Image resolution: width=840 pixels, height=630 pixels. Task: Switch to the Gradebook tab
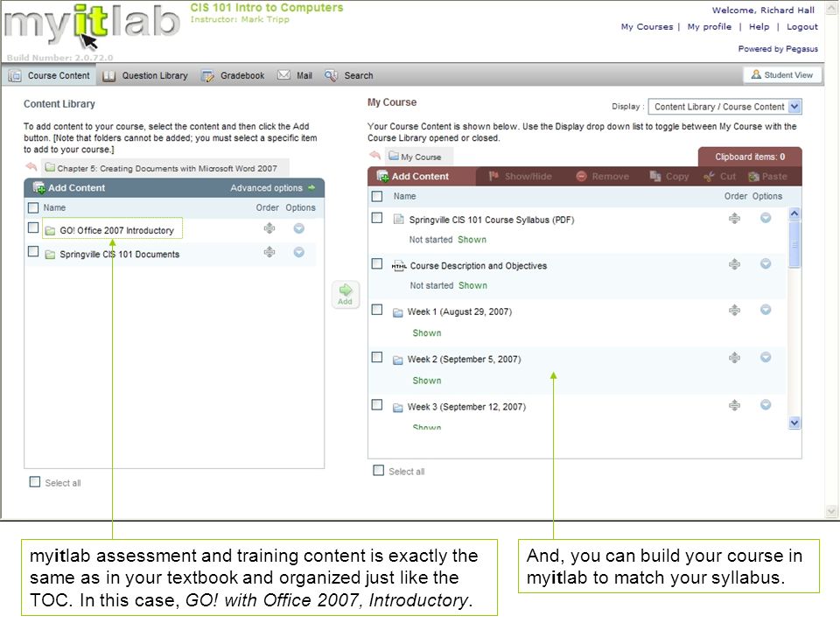(x=233, y=75)
